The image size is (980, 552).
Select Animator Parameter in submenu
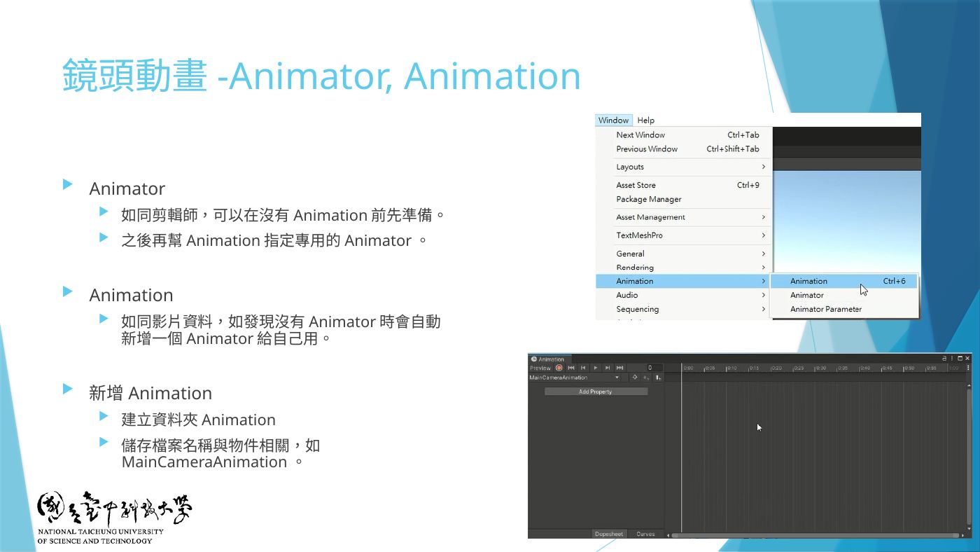tap(844, 310)
